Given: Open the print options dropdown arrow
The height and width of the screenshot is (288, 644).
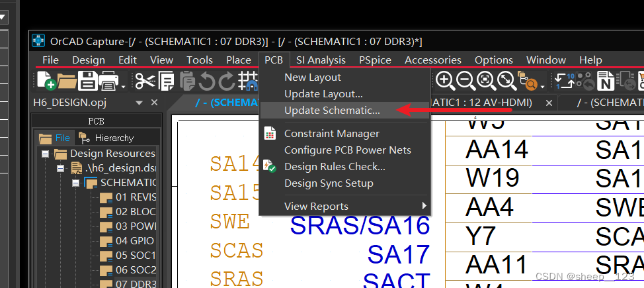Looking at the screenshot, I should click(x=123, y=86).
